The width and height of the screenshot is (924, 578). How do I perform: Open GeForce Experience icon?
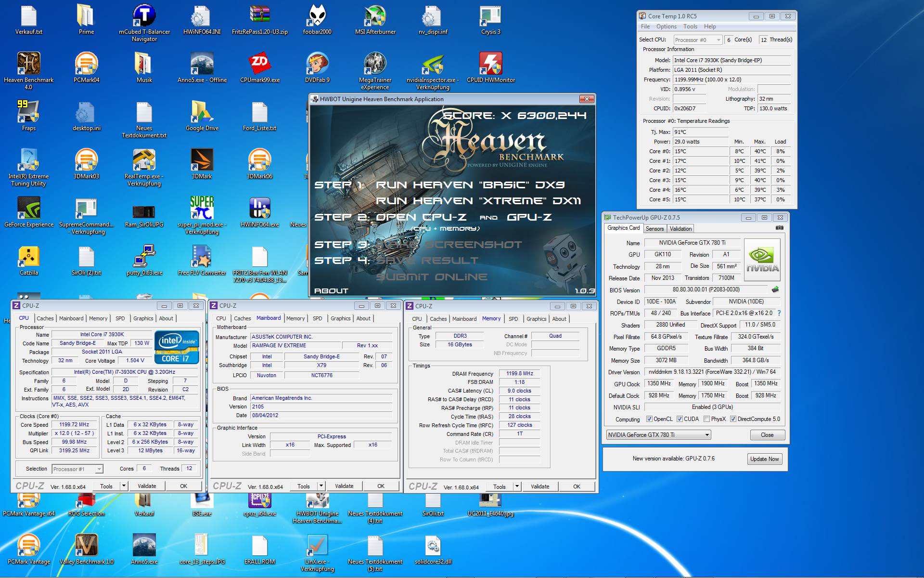pos(28,212)
